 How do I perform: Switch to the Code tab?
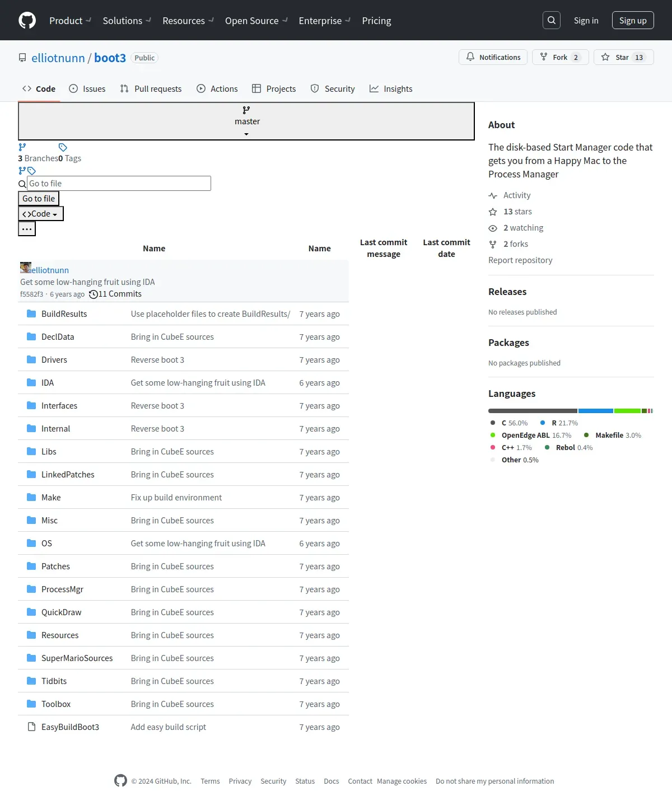(39, 88)
